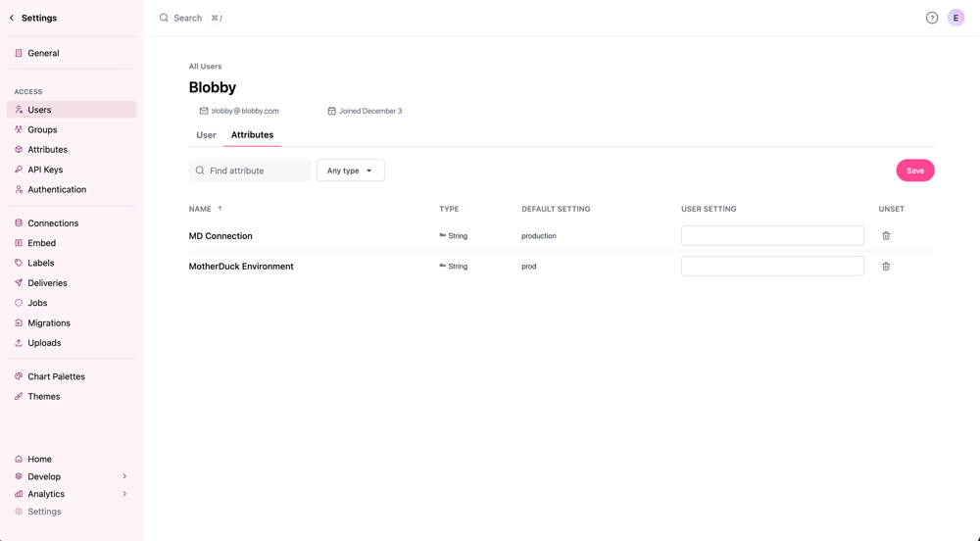Viewport: 980px width, 541px height.
Task: Expand the Analytics submenu chevron
Action: (124, 494)
